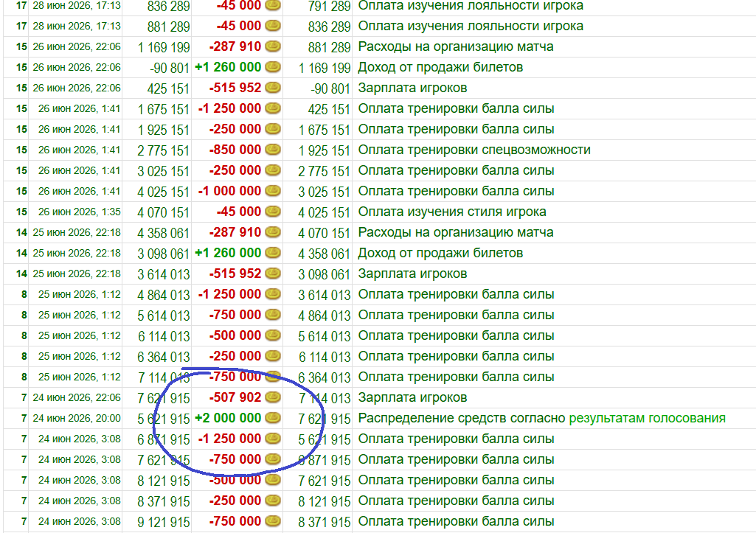
Task: Click 'Оплата изучения лояльности игрока' ending balance 836 289
Action: pos(471,26)
